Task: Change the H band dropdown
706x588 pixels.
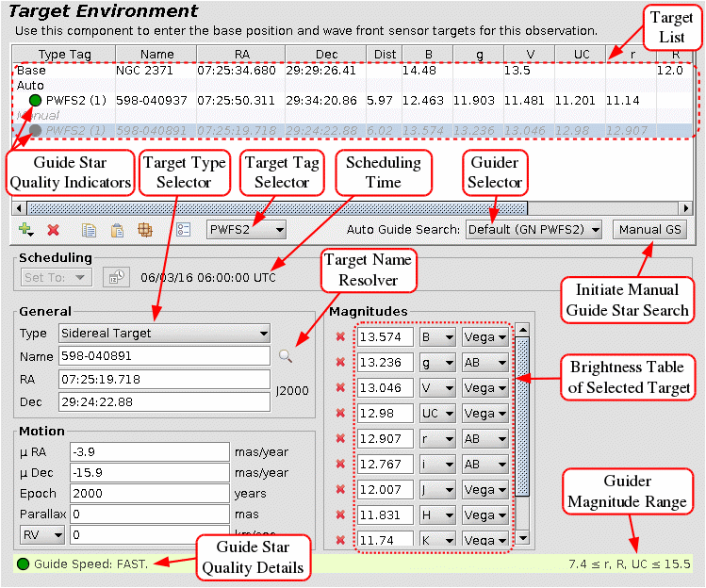Action: 437,514
